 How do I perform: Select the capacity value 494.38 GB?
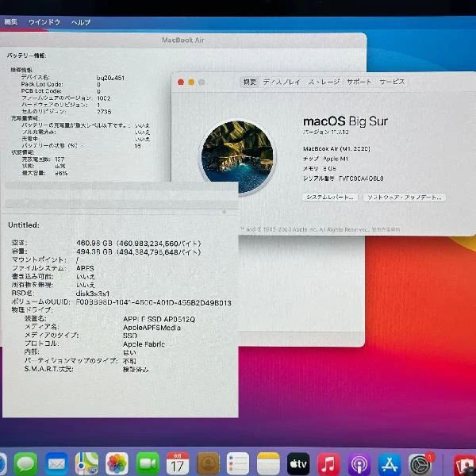pos(94,252)
